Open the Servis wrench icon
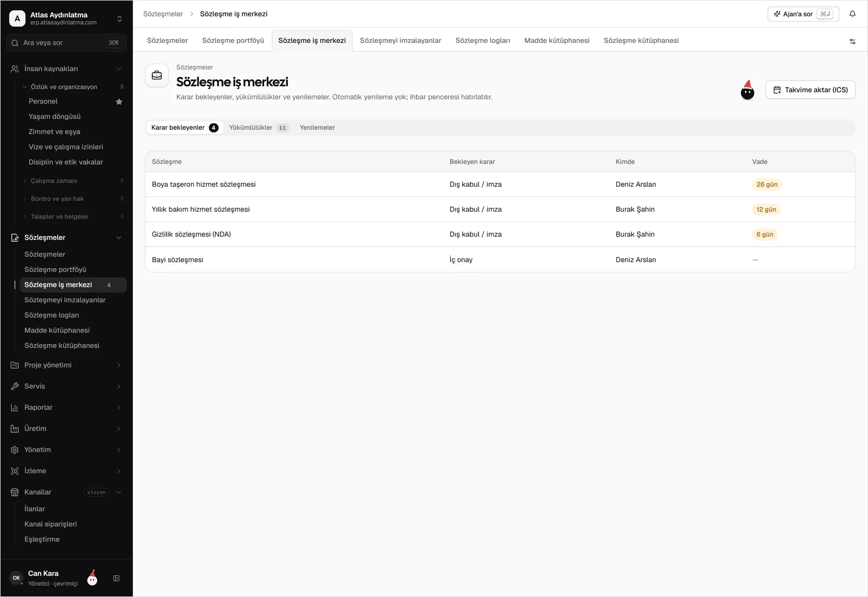Viewport: 868px width, 597px height. (x=15, y=386)
